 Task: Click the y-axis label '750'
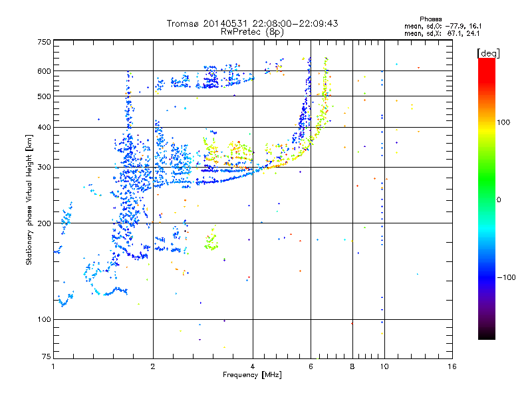[44, 42]
